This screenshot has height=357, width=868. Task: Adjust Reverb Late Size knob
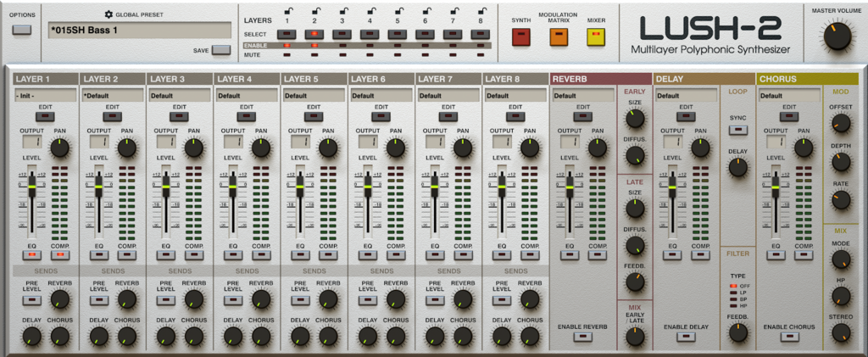coord(634,208)
